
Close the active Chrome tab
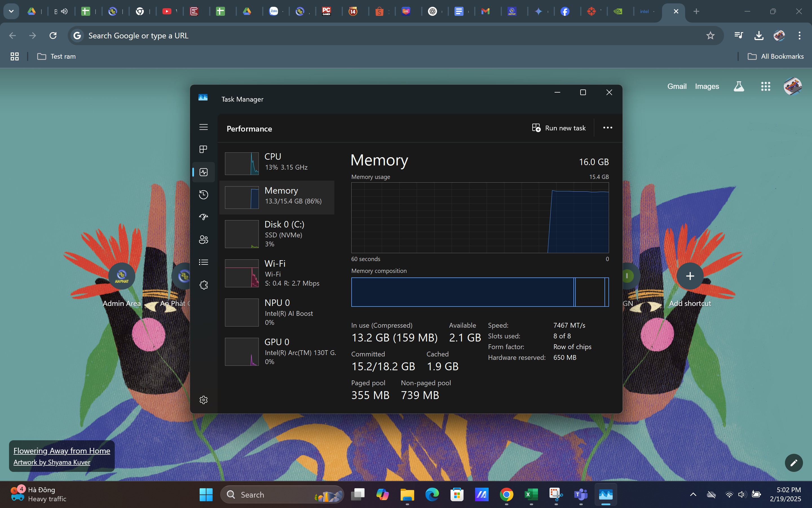click(676, 11)
